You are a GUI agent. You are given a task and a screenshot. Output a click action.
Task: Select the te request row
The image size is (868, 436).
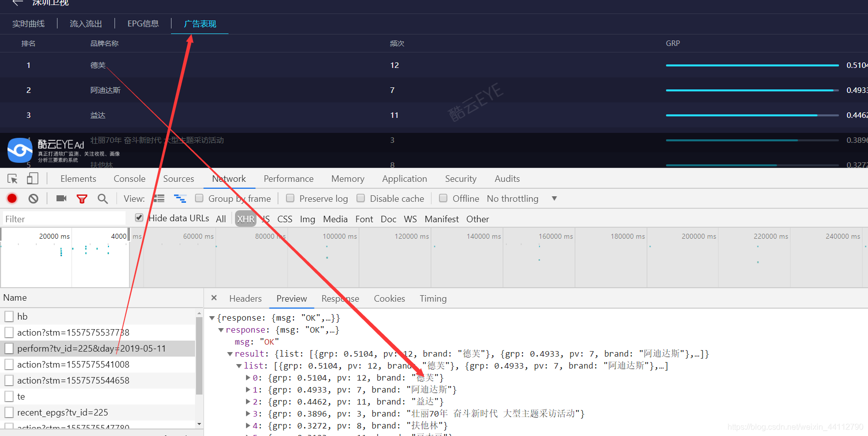point(97,397)
